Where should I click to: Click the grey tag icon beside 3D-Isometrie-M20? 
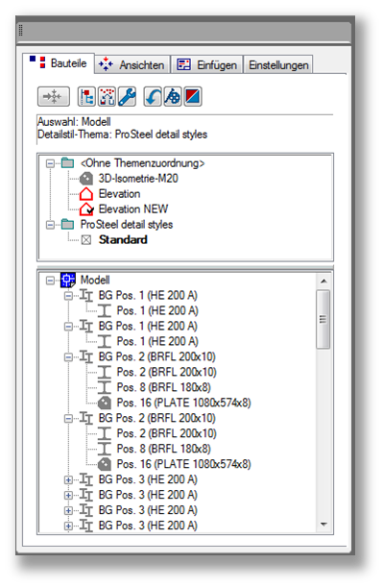click(86, 179)
